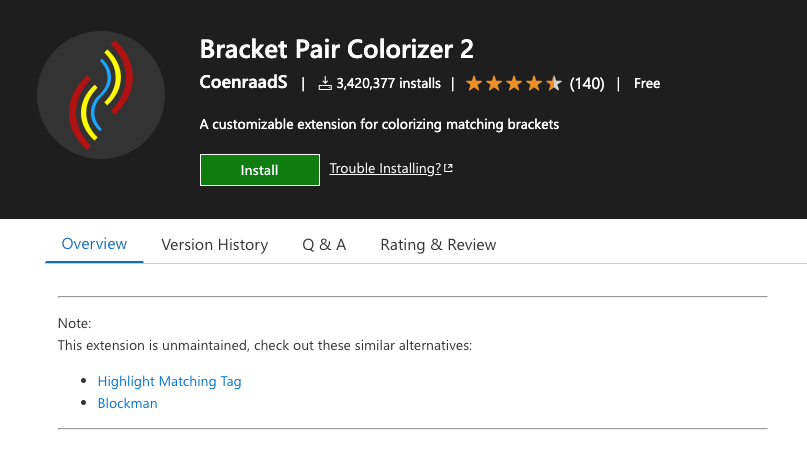Click the Bracket Pair Colorizer 2 title

(337, 49)
